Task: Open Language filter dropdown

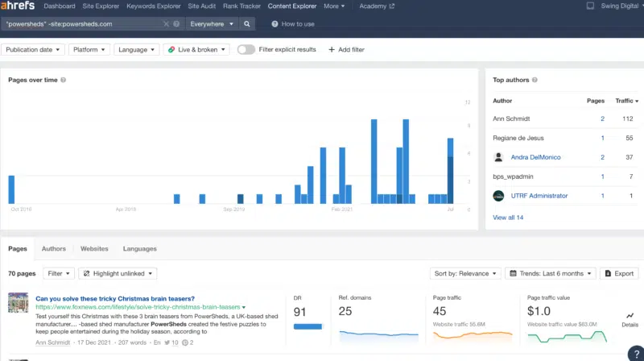Action: point(136,49)
